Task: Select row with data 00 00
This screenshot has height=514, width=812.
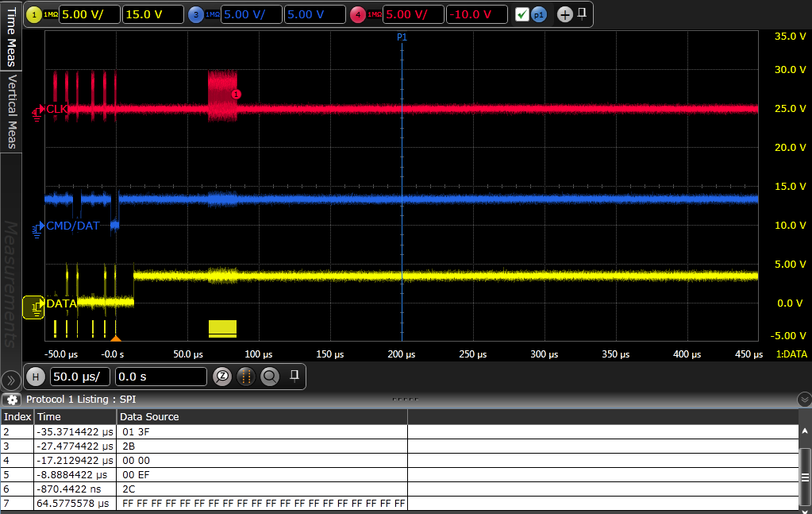Action: point(400,461)
